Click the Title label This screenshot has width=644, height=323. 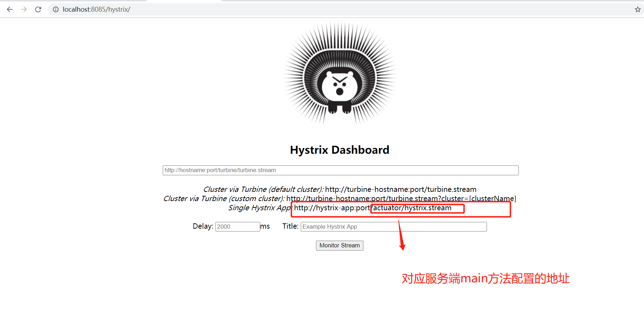[x=291, y=226]
